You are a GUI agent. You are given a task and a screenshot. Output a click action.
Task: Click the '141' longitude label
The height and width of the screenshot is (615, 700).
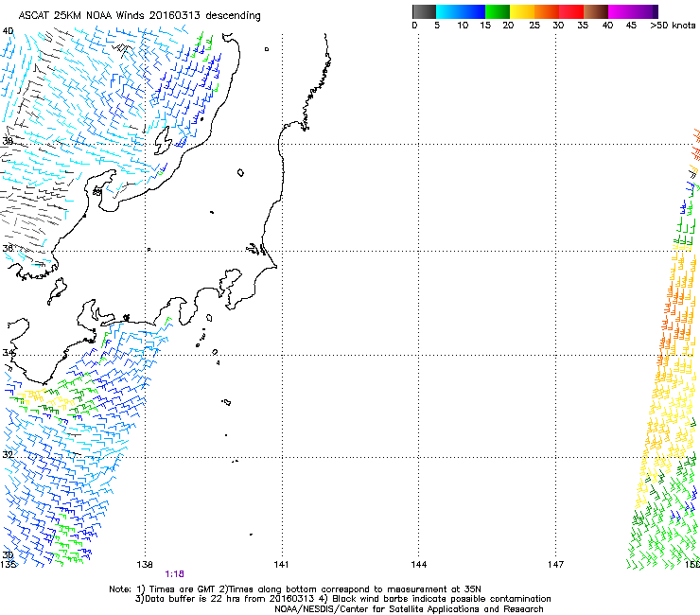(x=281, y=565)
